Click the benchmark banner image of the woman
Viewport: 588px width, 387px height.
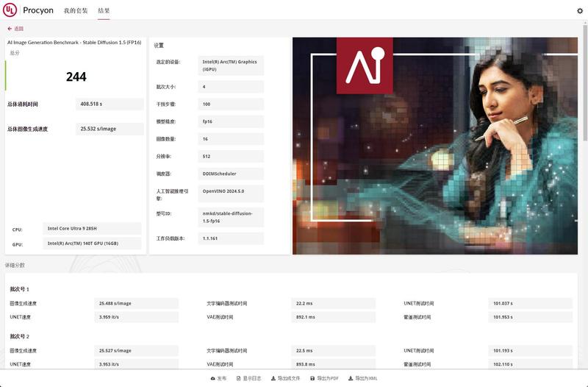point(435,146)
